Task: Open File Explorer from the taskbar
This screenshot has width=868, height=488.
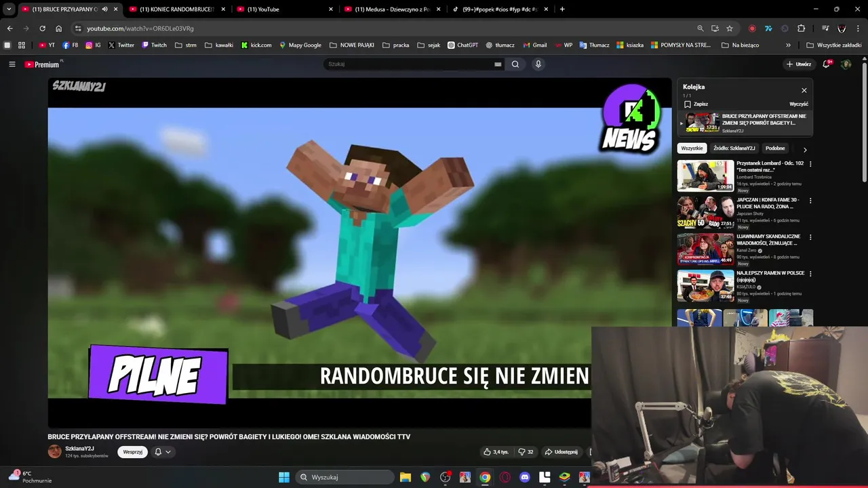Action: click(x=406, y=477)
